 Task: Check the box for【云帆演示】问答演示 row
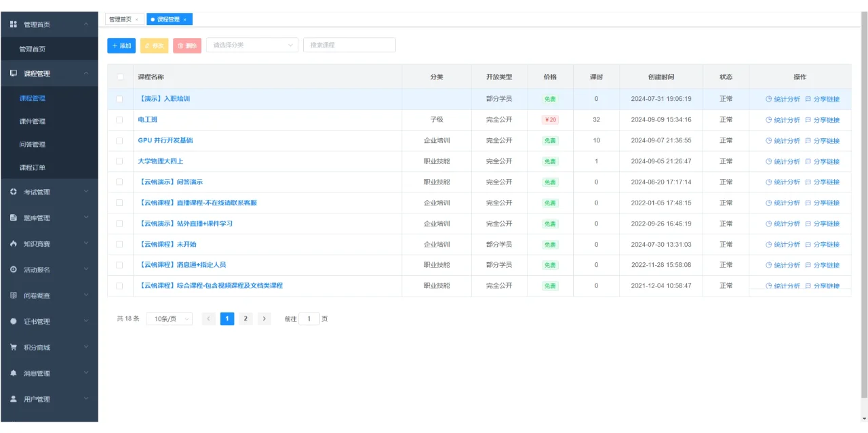click(x=119, y=182)
